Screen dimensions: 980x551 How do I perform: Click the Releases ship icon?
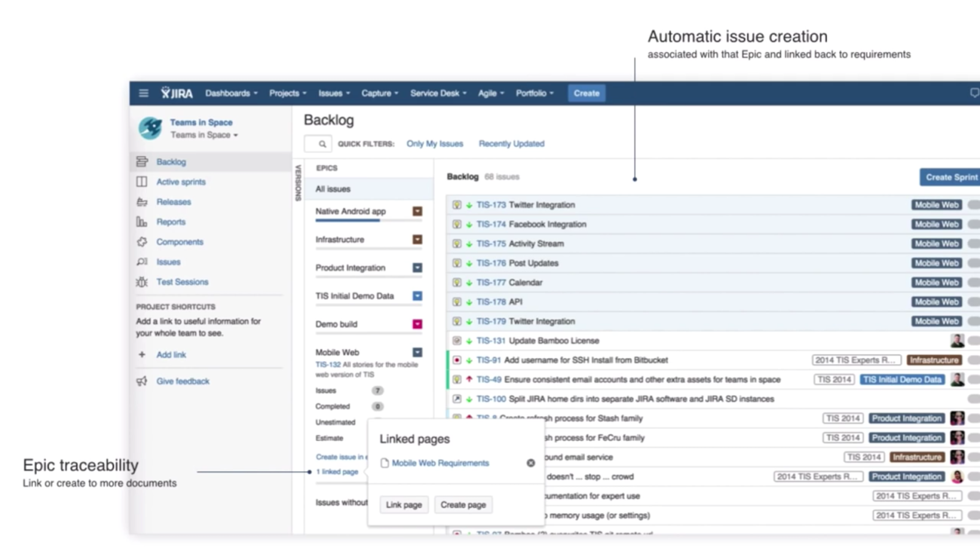(141, 202)
